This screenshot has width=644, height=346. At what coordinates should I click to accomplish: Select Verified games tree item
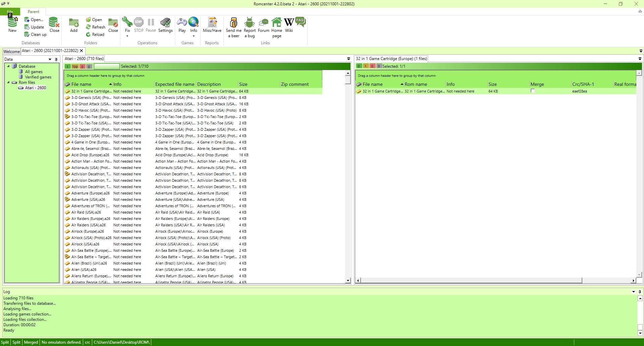(38, 77)
